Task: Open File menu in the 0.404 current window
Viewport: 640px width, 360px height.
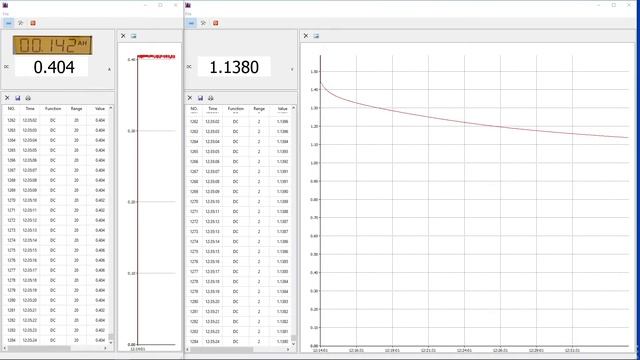Action: [6, 14]
